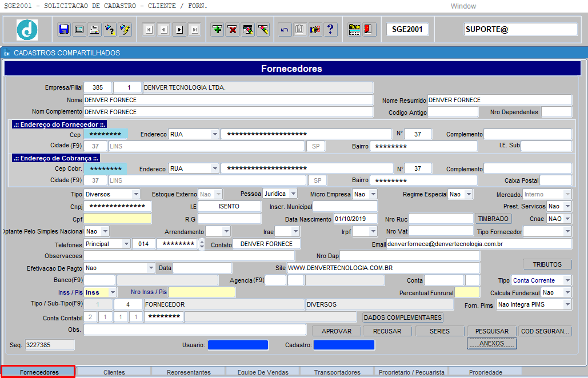Viewport: 588px width, 378px height.
Task: Click the TIMBRADO button
Action: pos(493,219)
